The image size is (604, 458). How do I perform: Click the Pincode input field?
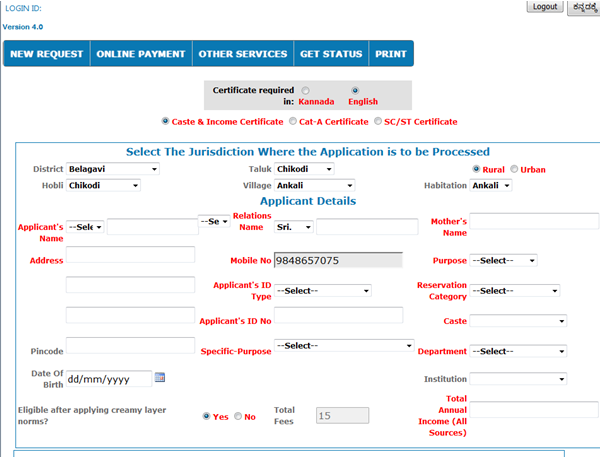coord(131,346)
